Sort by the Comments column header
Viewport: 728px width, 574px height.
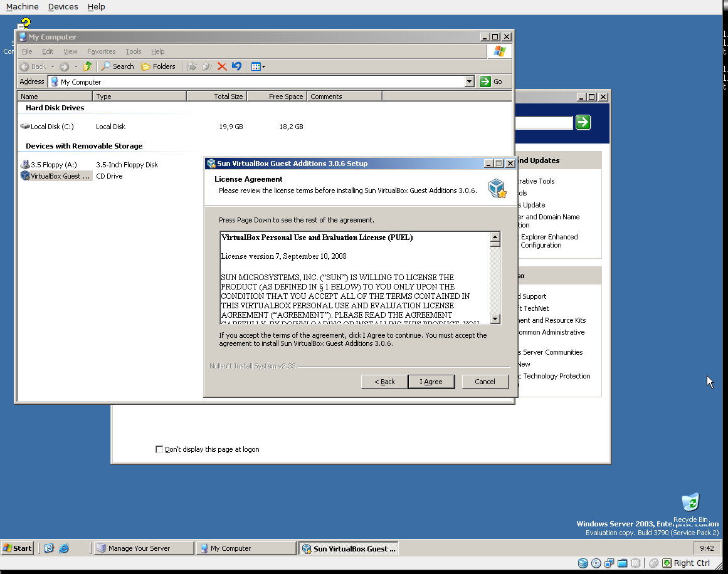click(x=344, y=97)
